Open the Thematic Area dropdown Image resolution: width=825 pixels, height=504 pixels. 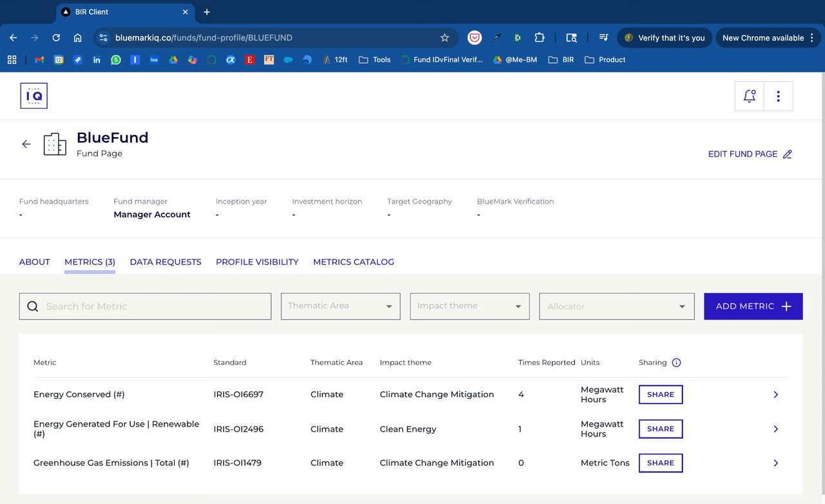tap(340, 306)
